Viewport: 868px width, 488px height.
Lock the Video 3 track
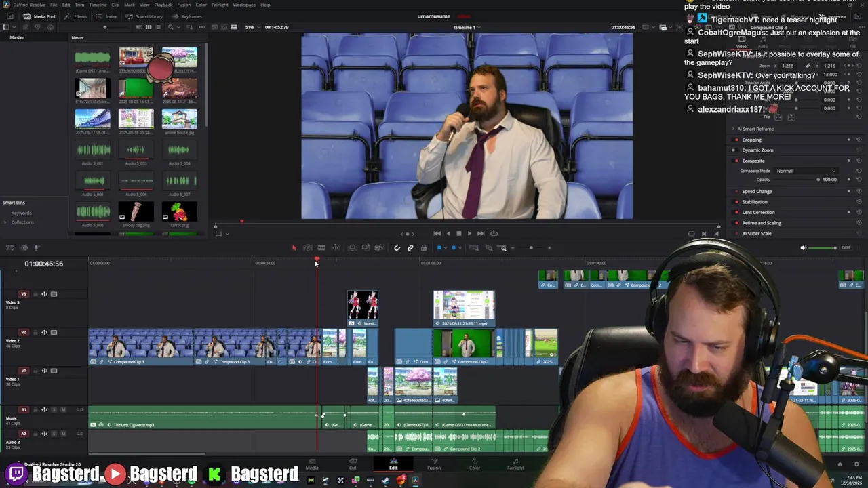click(37, 294)
